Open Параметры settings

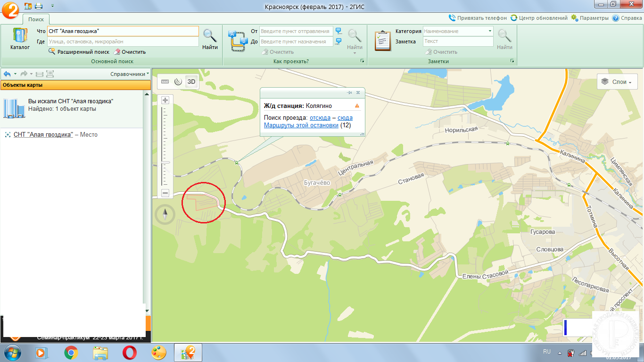coord(590,18)
